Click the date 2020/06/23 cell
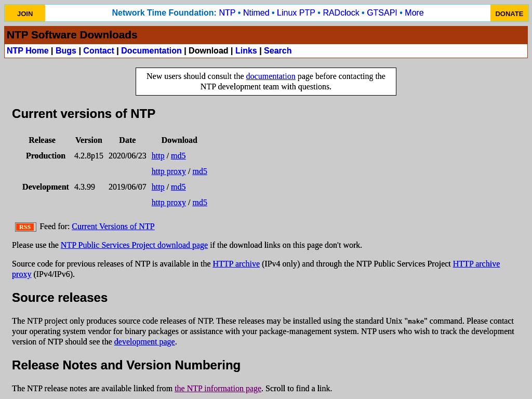 (x=127, y=156)
